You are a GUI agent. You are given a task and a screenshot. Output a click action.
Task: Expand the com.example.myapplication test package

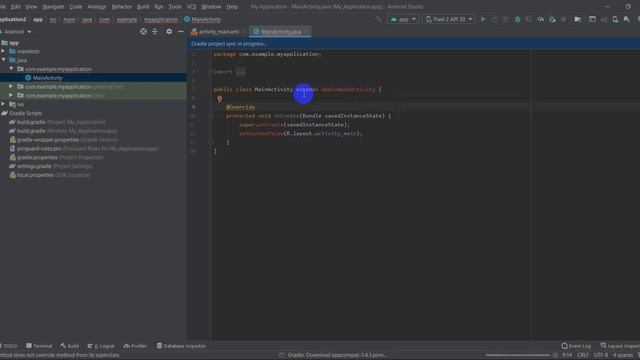11,95
